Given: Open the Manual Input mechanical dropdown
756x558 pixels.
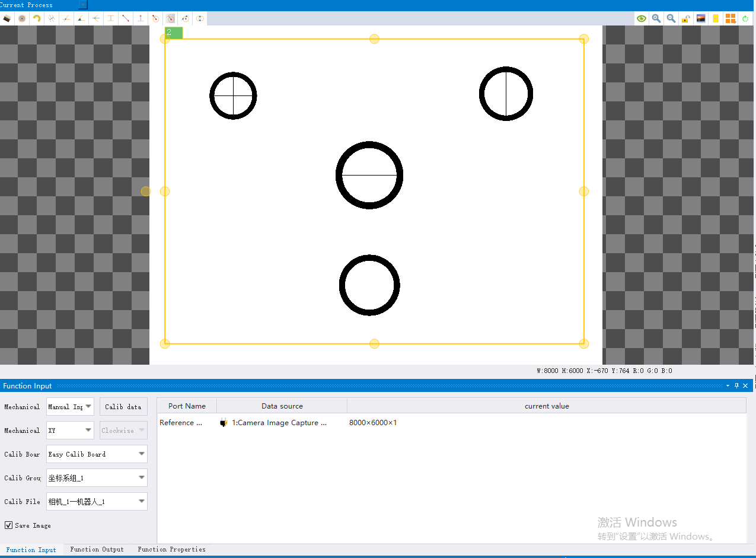Looking at the screenshot, I should [70, 407].
